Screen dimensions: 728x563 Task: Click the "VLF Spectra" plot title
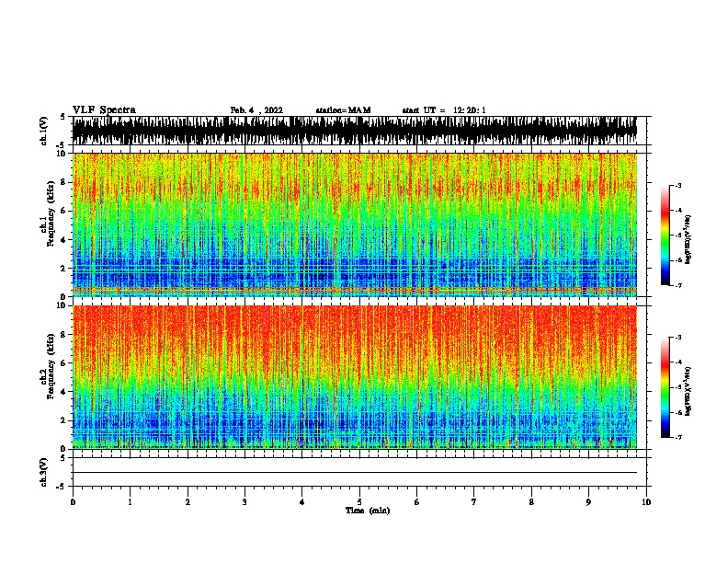(104, 110)
